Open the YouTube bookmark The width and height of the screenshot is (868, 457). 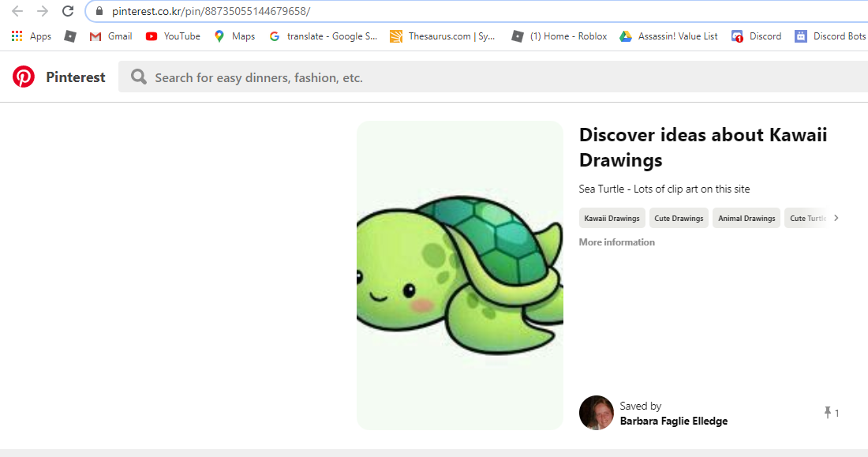173,36
